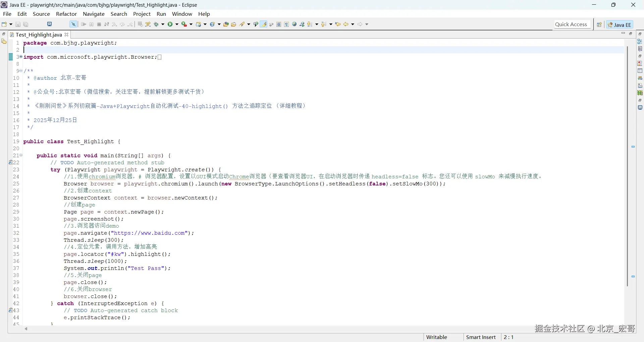
Task: Switch to the Java EE perspective
Action: pyautogui.click(x=620, y=24)
